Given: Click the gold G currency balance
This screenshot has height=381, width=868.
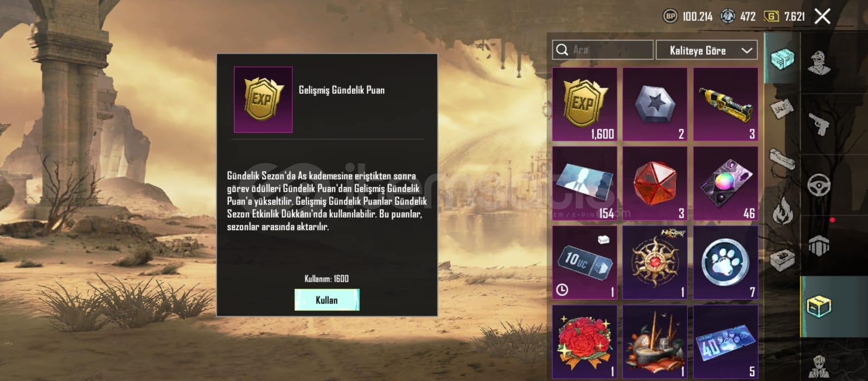Looking at the screenshot, I should point(784,16).
